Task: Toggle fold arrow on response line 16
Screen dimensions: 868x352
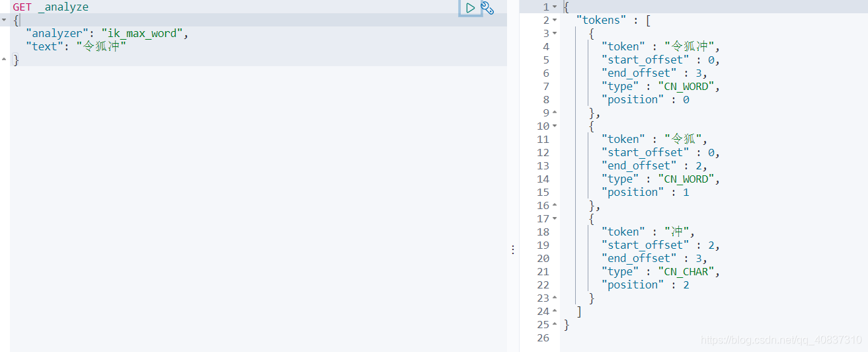Action: point(555,206)
